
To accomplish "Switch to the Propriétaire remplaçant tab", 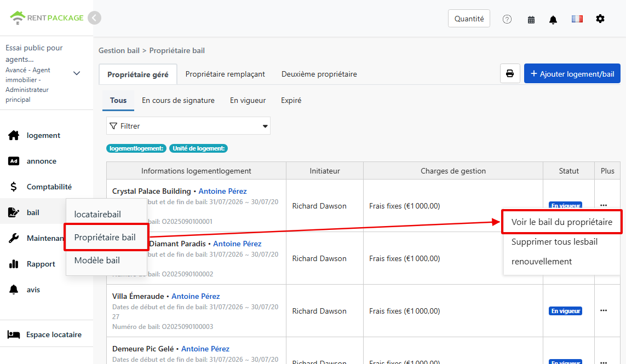I will tap(225, 74).
